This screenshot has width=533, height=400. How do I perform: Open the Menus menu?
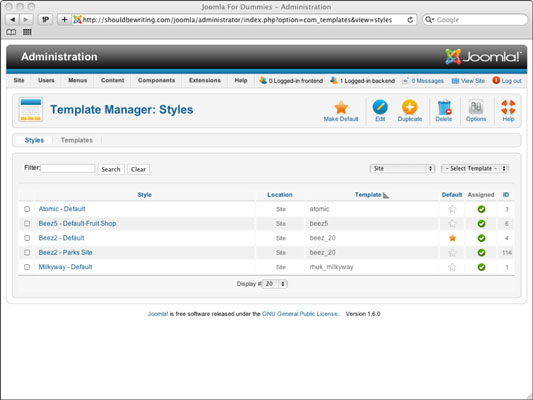pyautogui.click(x=78, y=80)
